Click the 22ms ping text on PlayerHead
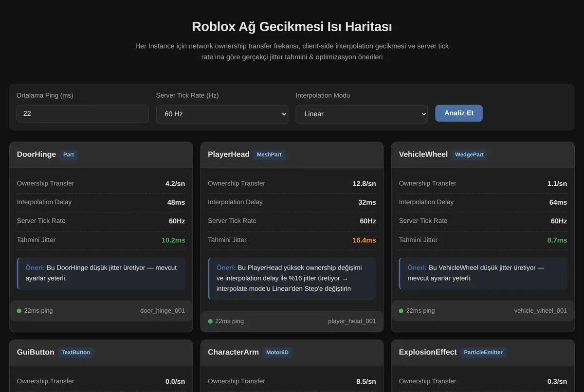This screenshot has height=392, width=584. click(x=229, y=321)
